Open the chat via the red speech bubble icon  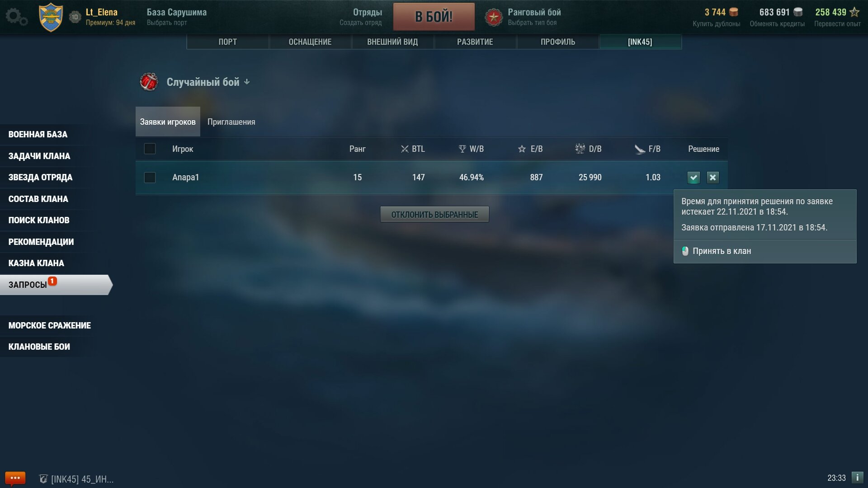[x=15, y=478]
